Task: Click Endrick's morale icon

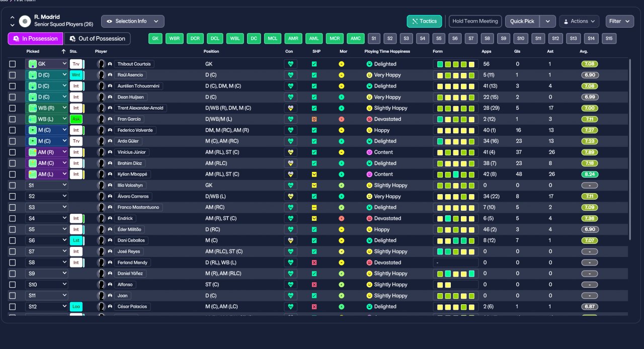Action: pyautogui.click(x=342, y=218)
